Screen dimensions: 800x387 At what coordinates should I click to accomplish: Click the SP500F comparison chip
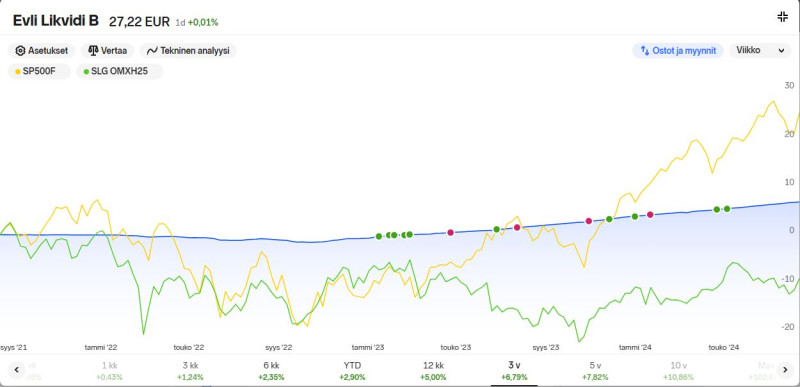coord(39,71)
